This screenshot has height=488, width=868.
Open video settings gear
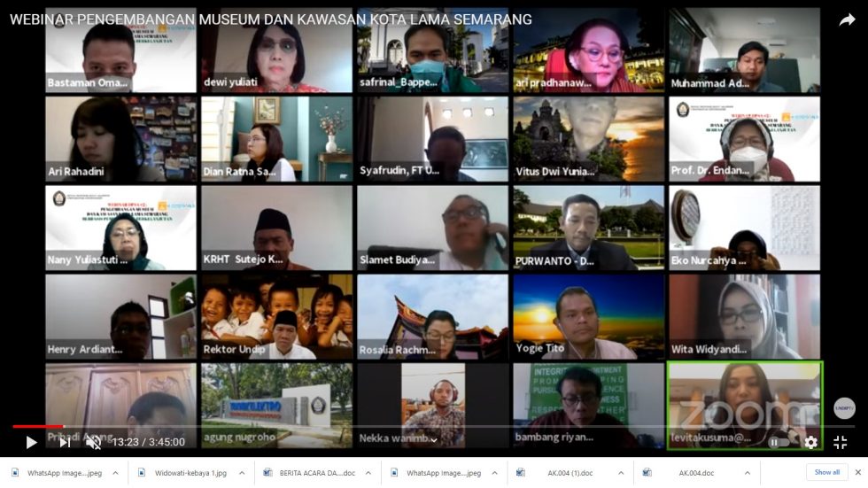(810, 442)
